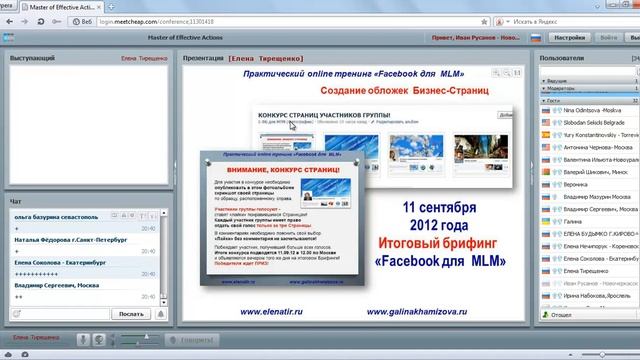
Task: Collapse the Модераторы group
Action: (544, 89)
